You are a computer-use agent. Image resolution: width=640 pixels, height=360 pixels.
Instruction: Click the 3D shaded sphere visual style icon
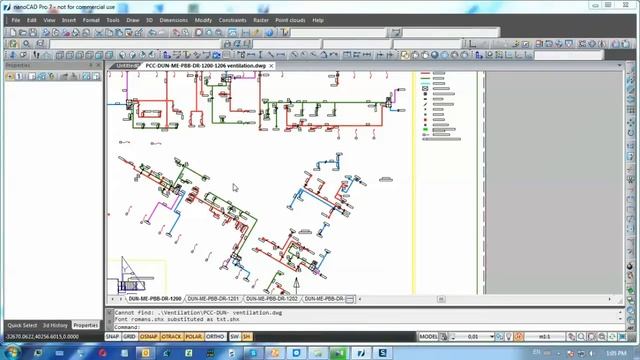tap(435, 55)
